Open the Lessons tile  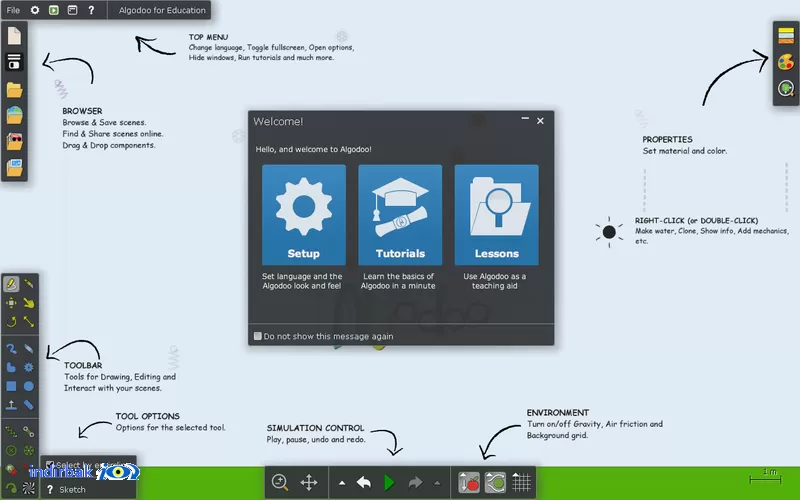496,215
